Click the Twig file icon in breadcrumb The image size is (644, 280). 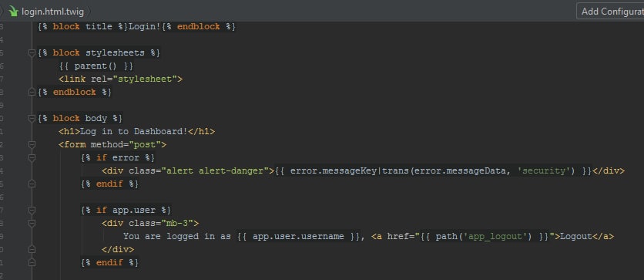click(x=14, y=11)
